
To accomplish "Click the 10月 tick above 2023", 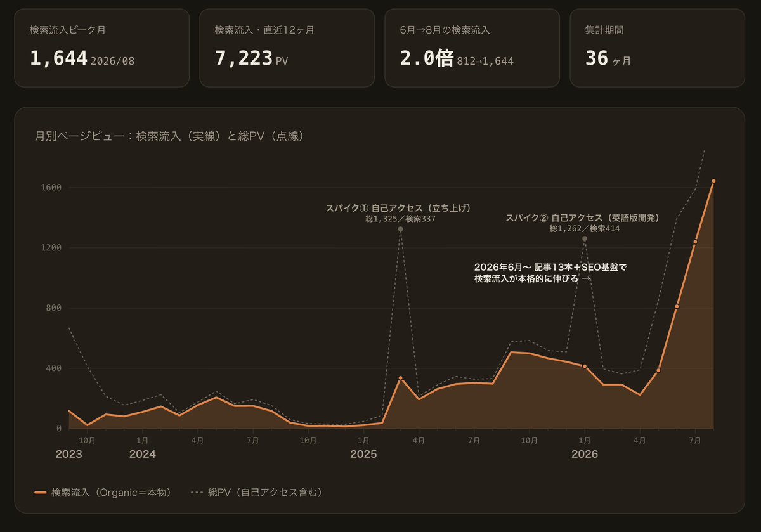I will [87, 439].
